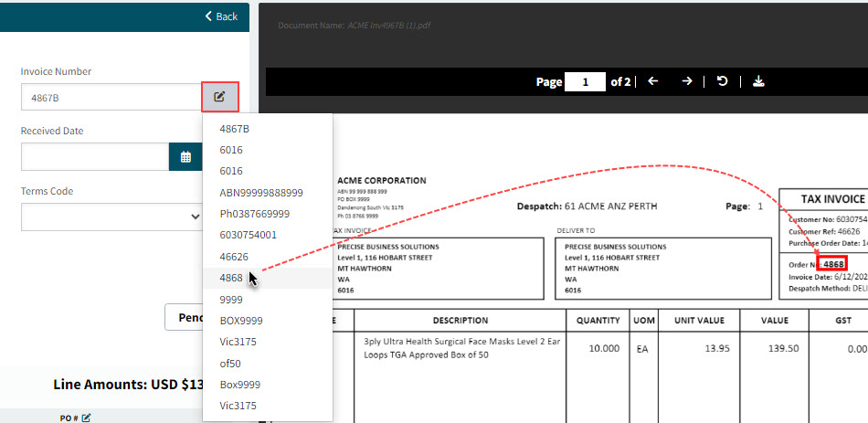Choose Ph0387669999 from the suggestion list
Image resolution: width=868 pixels, height=423 pixels.
click(x=254, y=214)
